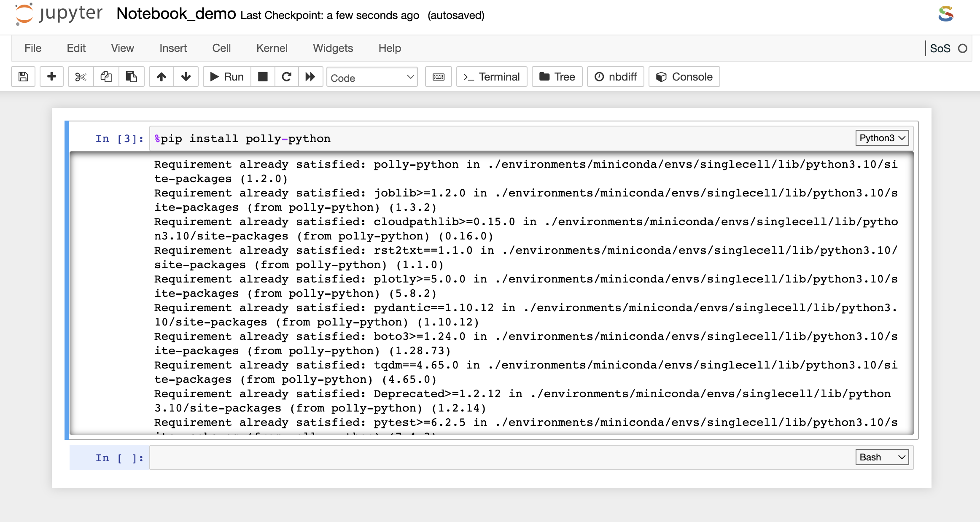Insert a cell below with plus icon
This screenshot has height=522, width=980.
[x=51, y=77]
